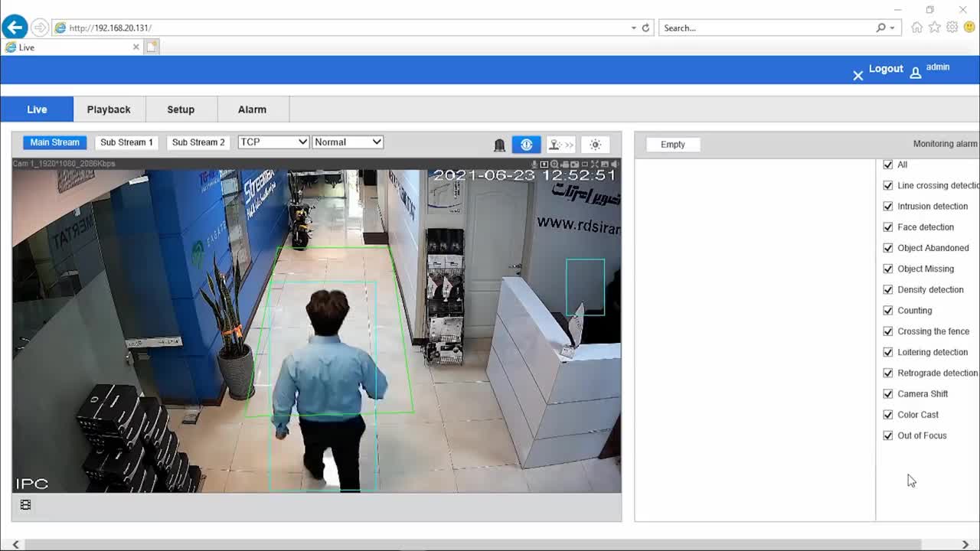Open the Setup tab
Image resolution: width=980 pixels, height=551 pixels.
coord(181,109)
